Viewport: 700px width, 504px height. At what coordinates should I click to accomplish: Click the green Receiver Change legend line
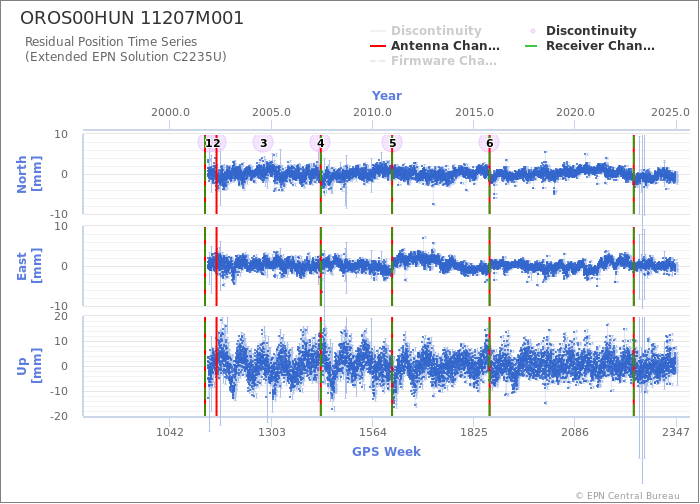coord(531,46)
